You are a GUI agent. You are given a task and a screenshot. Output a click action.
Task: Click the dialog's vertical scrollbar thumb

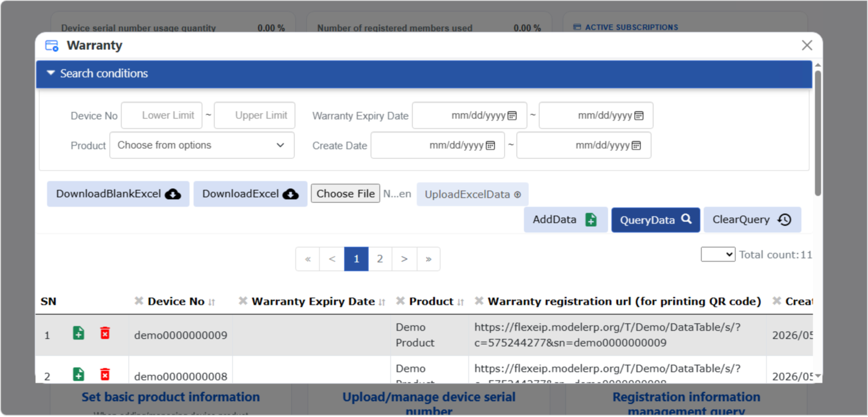pyautogui.click(x=818, y=133)
